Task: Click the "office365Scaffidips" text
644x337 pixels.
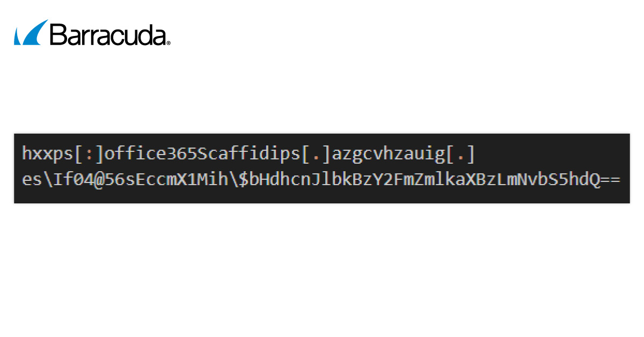Action: point(202,153)
